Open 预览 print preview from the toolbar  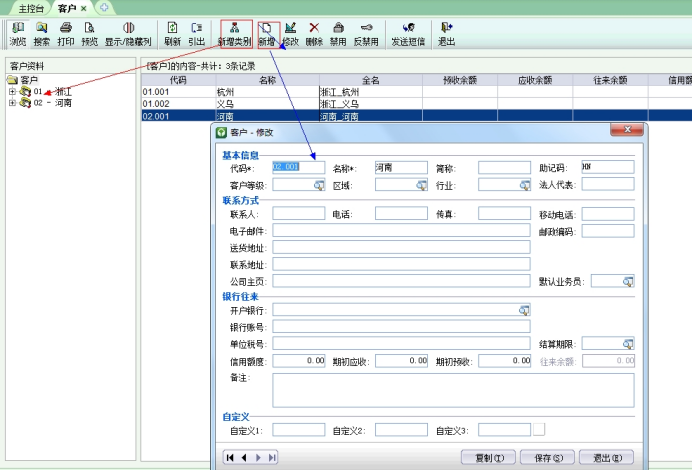tap(89, 34)
